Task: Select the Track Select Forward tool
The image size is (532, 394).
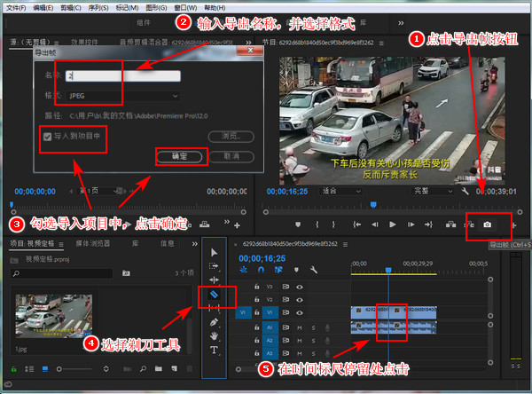Action: coord(214,266)
